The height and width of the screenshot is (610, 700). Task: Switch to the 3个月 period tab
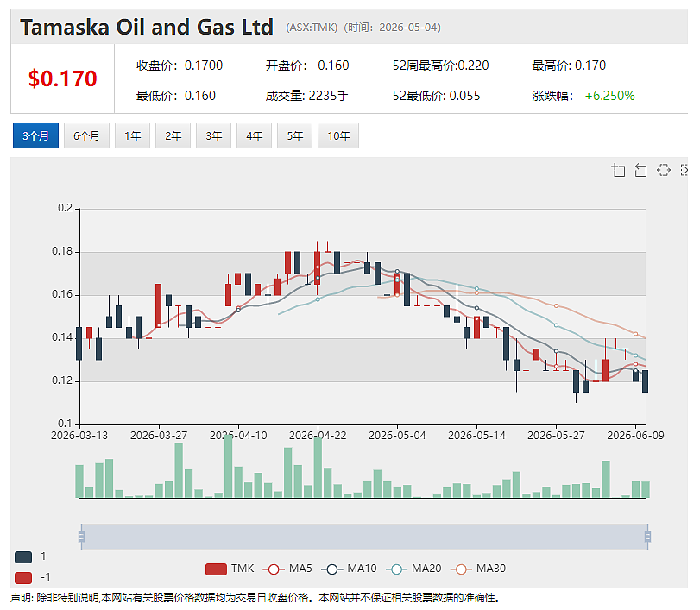[35, 135]
